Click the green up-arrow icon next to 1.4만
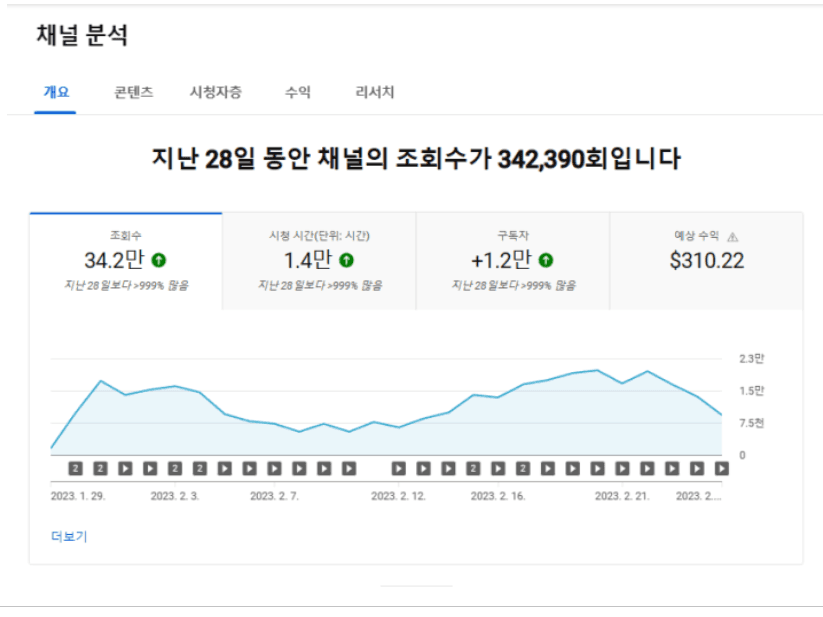 tap(346, 260)
